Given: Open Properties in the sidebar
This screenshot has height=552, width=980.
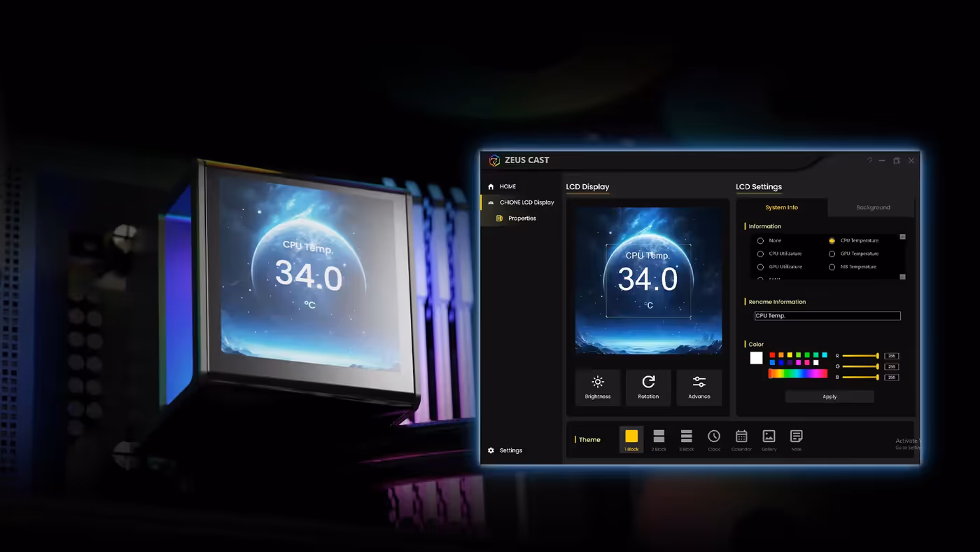Looking at the screenshot, I should 516,219.
